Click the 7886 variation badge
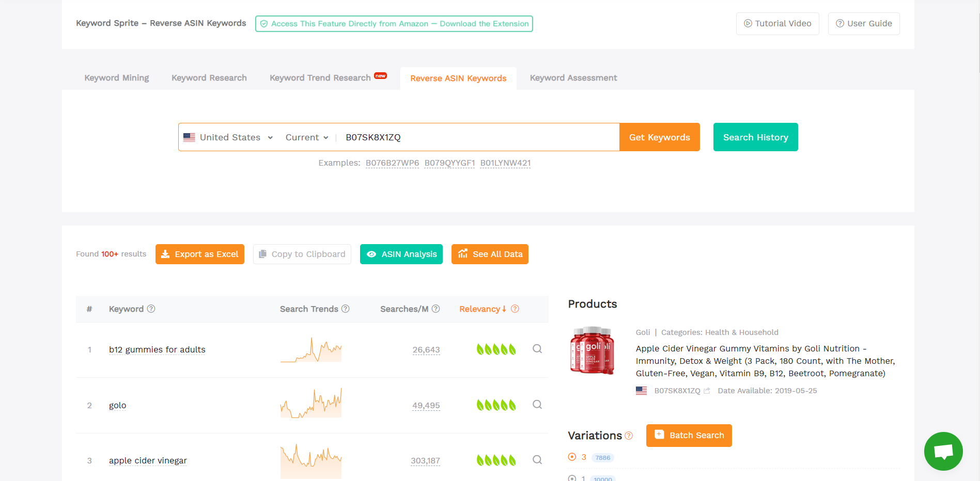This screenshot has height=481, width=980. pos(602,457)
